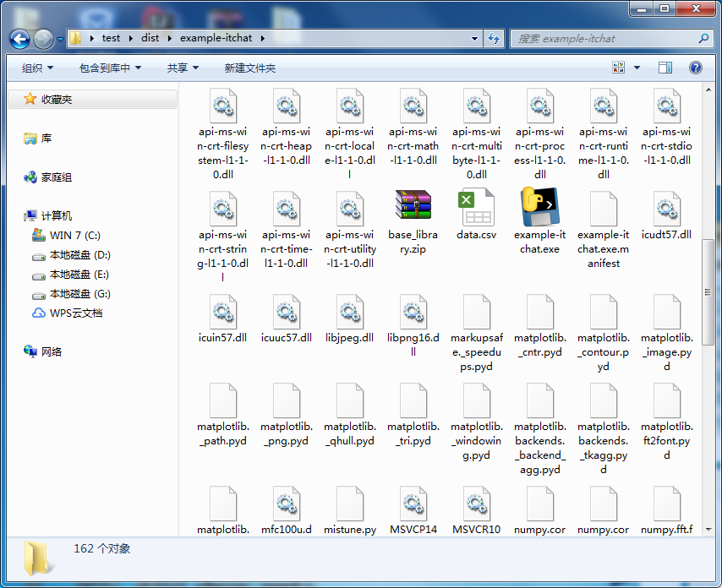722x588 pixels.
Task: Select the icudt57.dll file icon
Action: pos(667,209)
